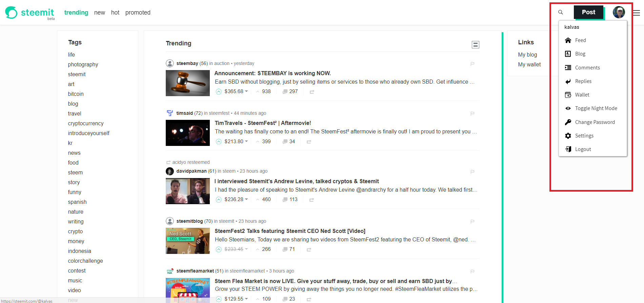Resteem the STEEMBAY announcement post
The height and width of the screenshot is (303, 644).
(x=312, y=92)
